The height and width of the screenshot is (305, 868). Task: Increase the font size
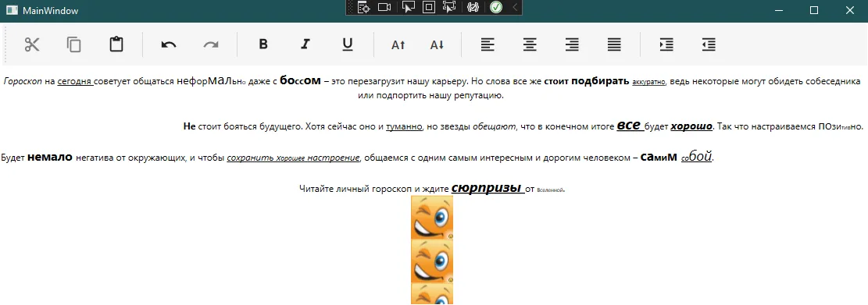pos(398,45)
